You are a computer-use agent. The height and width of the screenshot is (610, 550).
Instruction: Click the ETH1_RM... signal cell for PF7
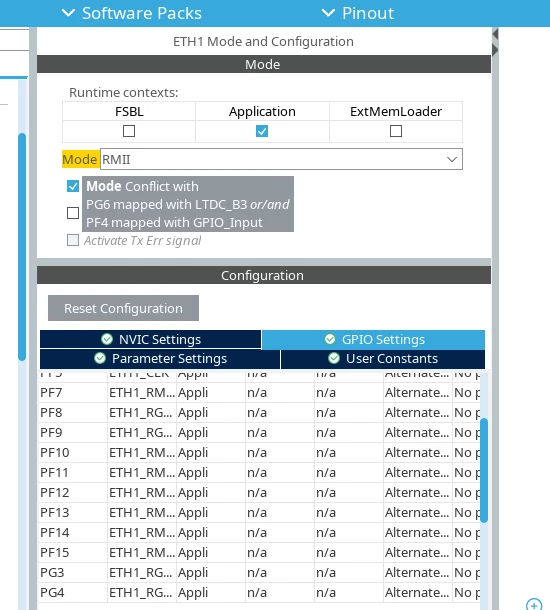click(142, 393)
